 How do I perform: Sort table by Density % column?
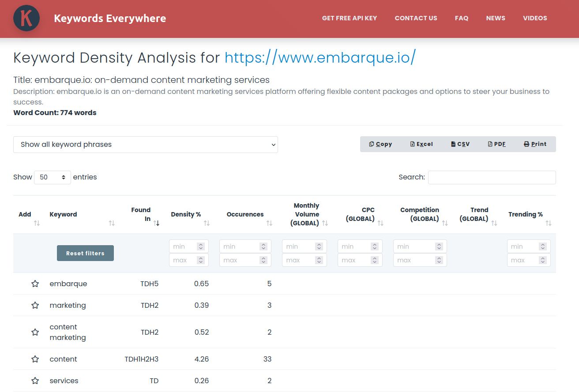coord(207,224)
